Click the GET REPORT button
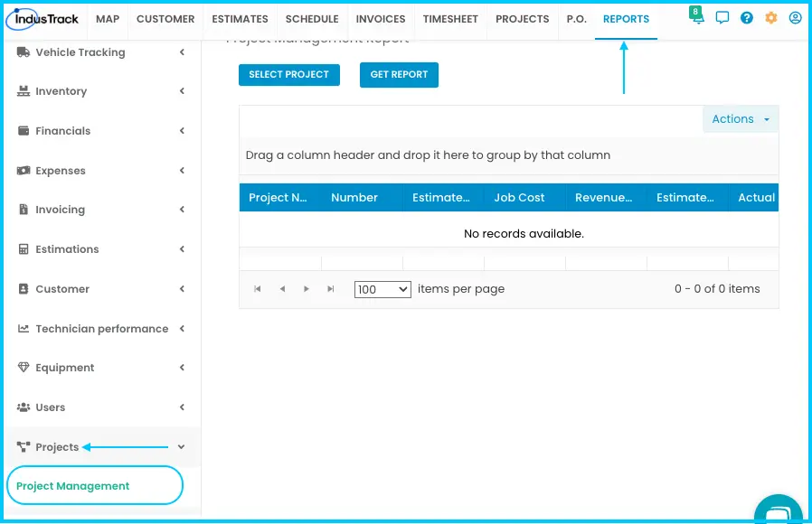 coord(400,74)
